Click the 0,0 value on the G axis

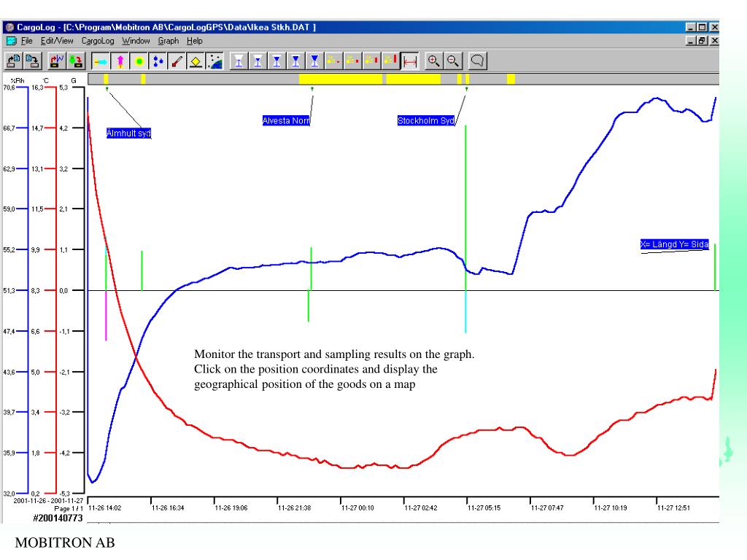coord(63,290)
